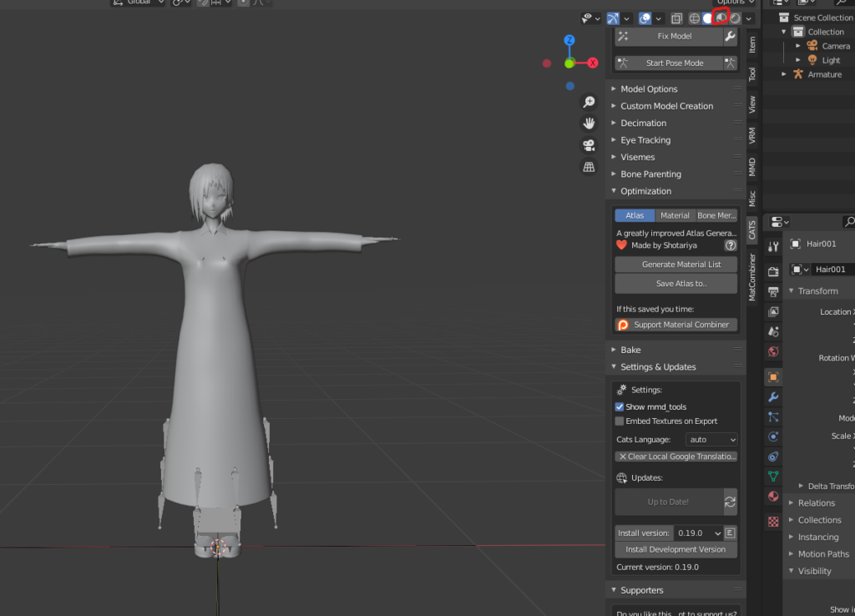Viewport: 855px width, 616px height.
Task: Click the hand pan view icon
Action: click(x=589, y=124)
